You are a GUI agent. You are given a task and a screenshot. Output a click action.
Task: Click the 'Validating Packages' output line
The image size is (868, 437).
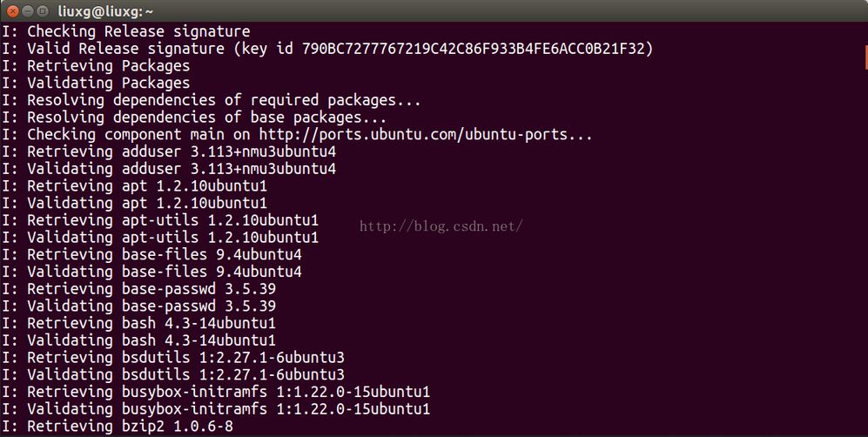[96, 83]
